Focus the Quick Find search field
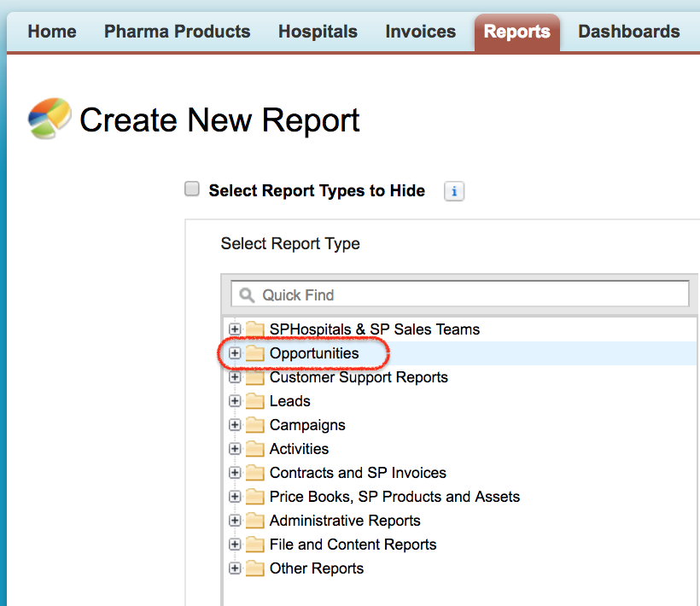The width and height of the screenshot is (700, 606). [460, 294]
